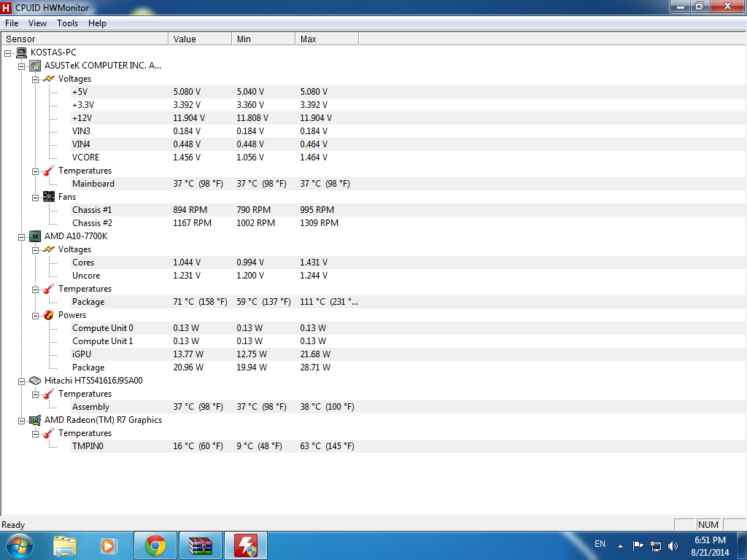Viewport: 747px width, 560px height.
Task: Open WinRAR from the taskbar
Action: click(200, 545)
